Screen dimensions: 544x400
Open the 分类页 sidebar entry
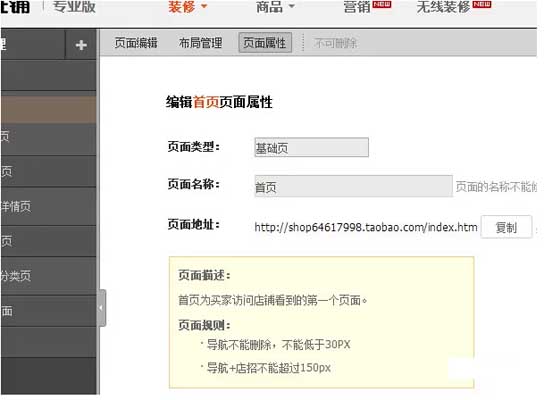pos(48,276)
